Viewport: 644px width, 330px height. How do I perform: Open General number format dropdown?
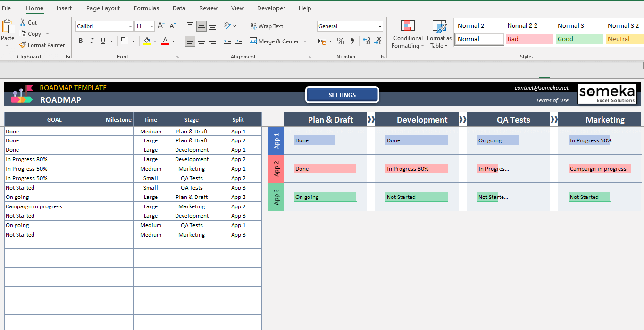coord(380,26)
